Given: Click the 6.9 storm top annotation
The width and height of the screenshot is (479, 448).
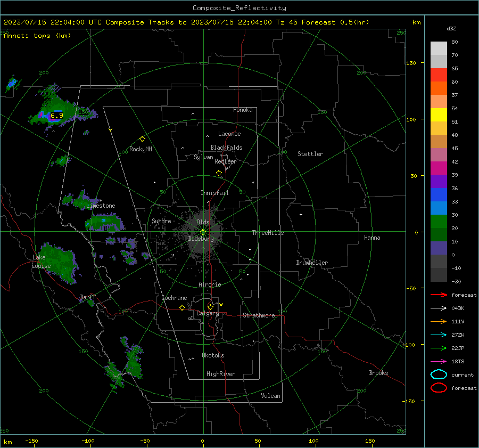Looking at the screenshot, I should [57, 115].
